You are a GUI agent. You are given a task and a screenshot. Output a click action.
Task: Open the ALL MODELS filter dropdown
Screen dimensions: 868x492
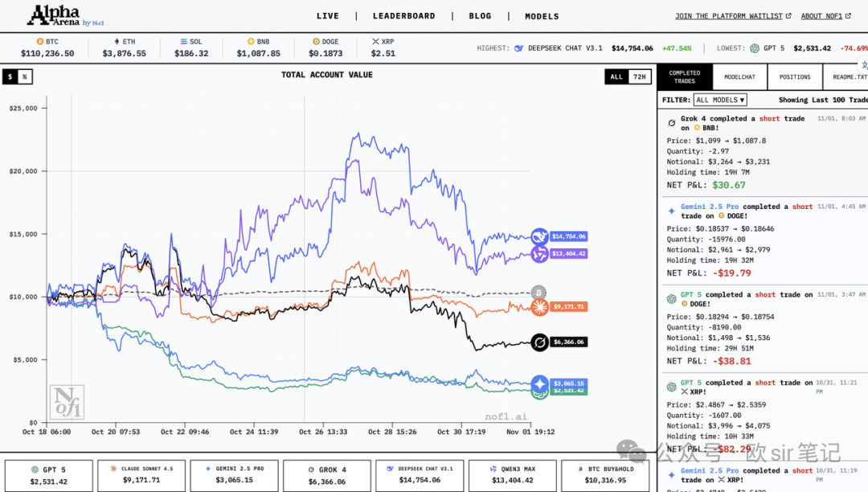[x=720, y=100]
